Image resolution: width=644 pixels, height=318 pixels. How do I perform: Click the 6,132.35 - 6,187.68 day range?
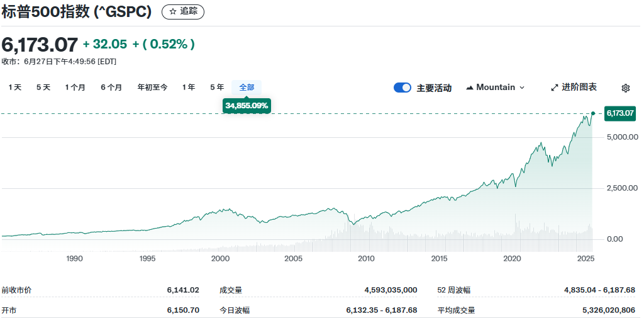coord(382,310)
